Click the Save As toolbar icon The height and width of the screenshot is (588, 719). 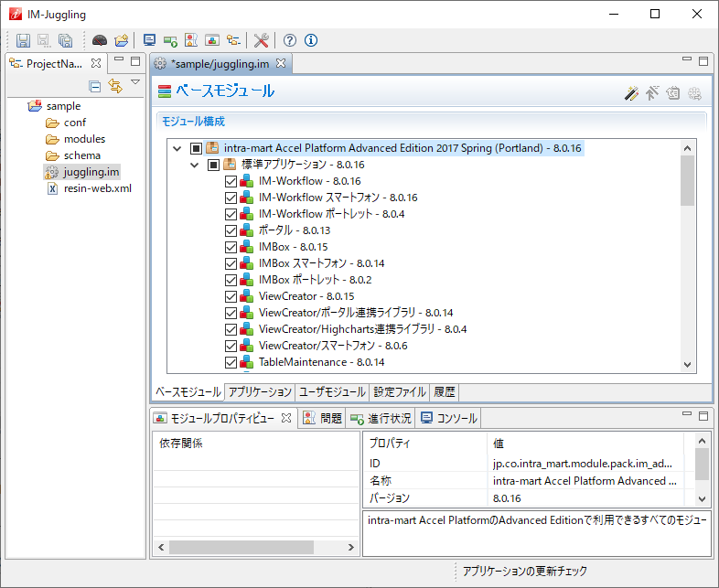click(x=44, y=40)
